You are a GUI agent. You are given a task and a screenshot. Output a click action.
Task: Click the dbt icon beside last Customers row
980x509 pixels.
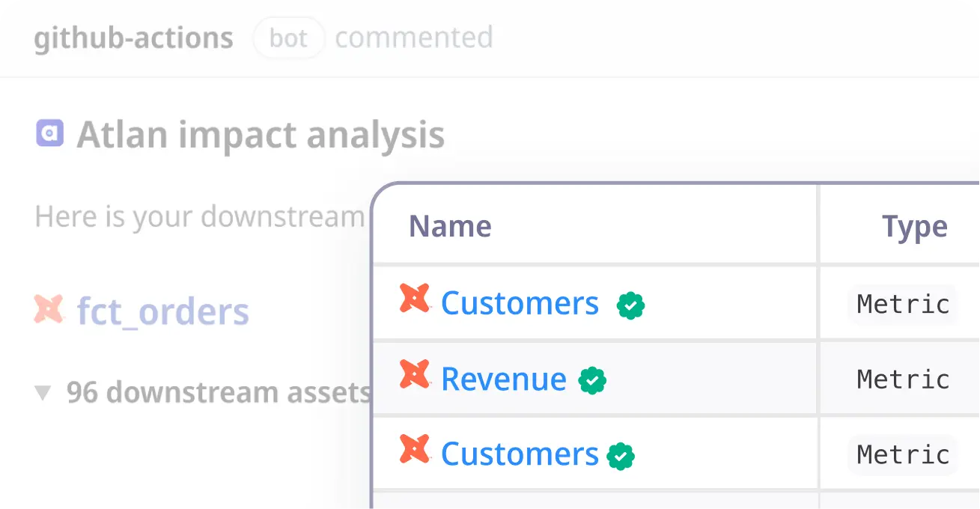(x=415, y=449)
